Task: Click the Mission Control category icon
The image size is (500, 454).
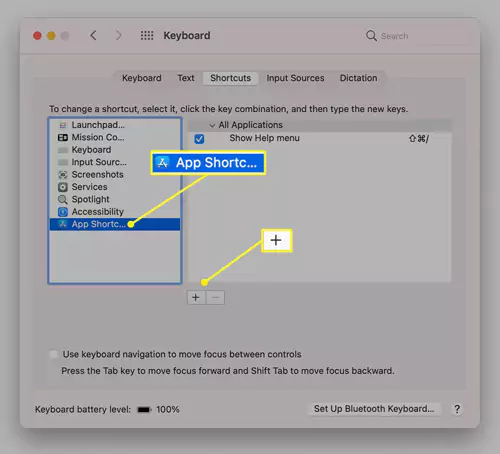Action: click(x=63, y=137)
